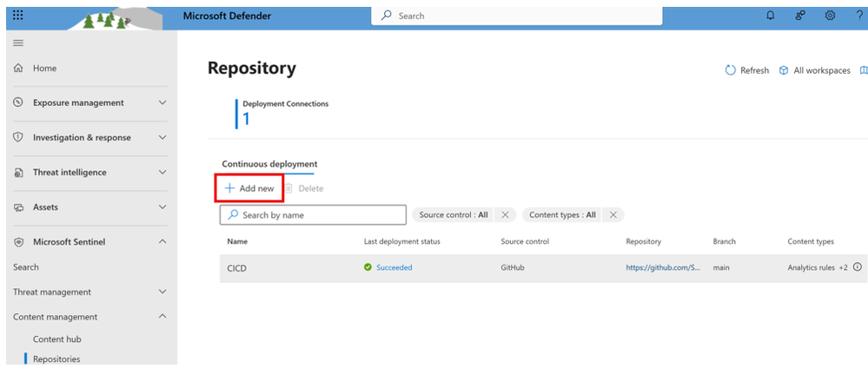Viewport: 868px width, 368px height.
Task: Open Search under Microsoft Sentinel
Action: pos(26,267)
